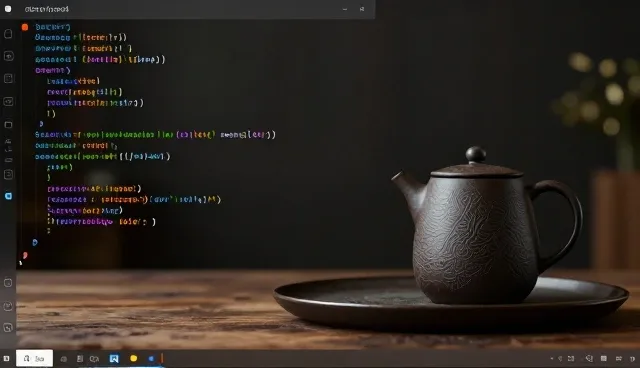Open the Start menu on the taskbar

(6, 359)
